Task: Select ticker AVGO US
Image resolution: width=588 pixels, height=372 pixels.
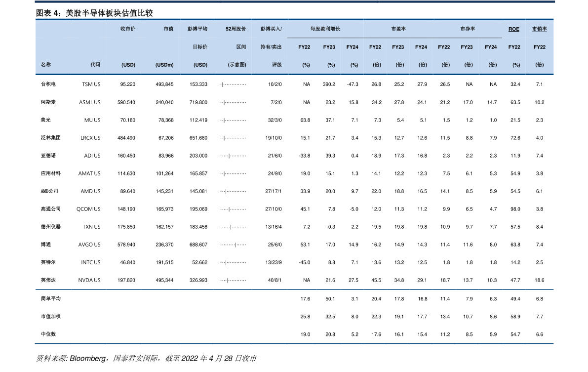Action: tap(90, 245)
